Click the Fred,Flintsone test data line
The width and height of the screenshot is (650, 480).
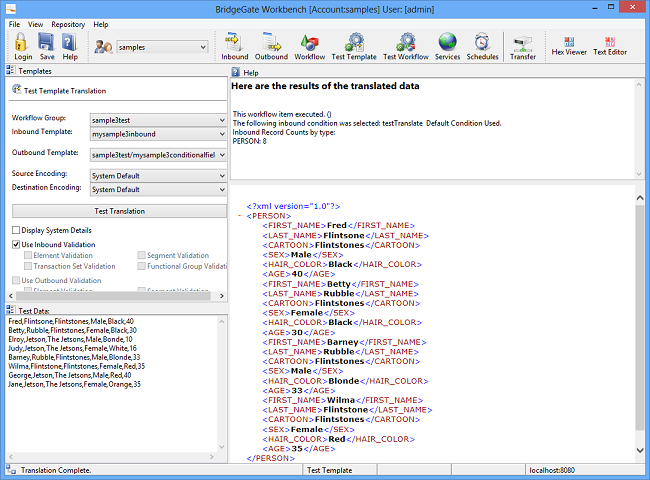tap(71, 321)
